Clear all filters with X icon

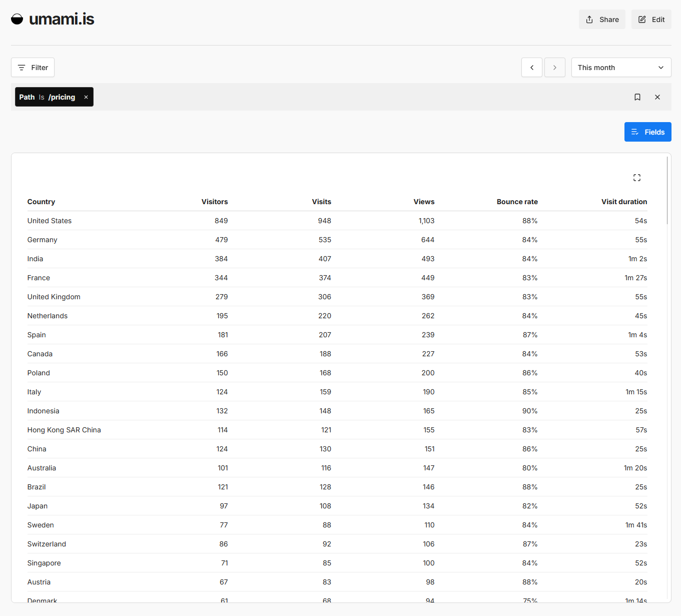657,97
